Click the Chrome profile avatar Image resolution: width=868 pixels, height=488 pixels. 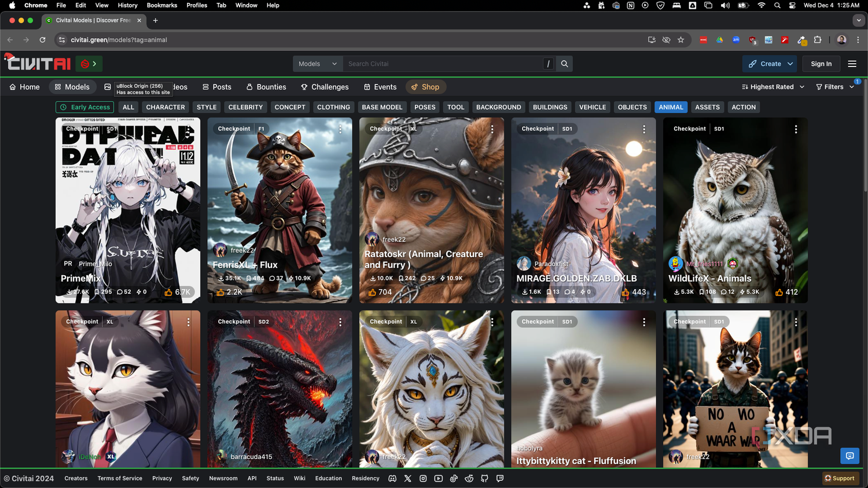(842, 40)
